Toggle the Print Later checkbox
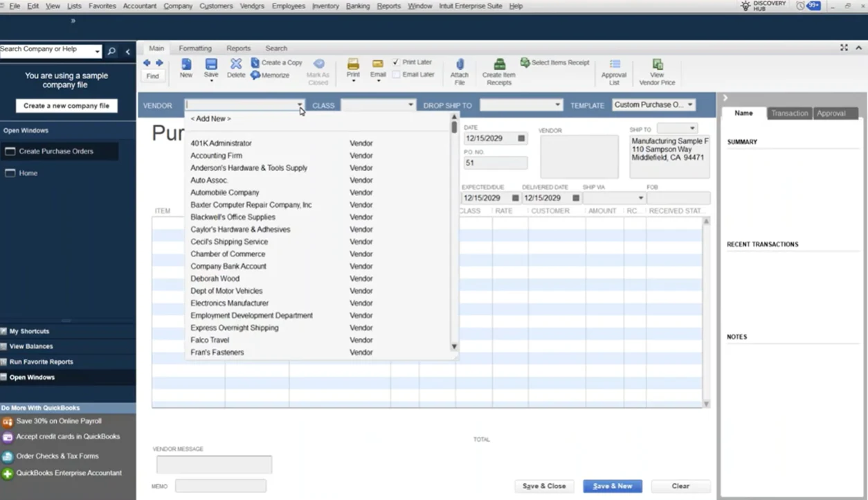 396,62
